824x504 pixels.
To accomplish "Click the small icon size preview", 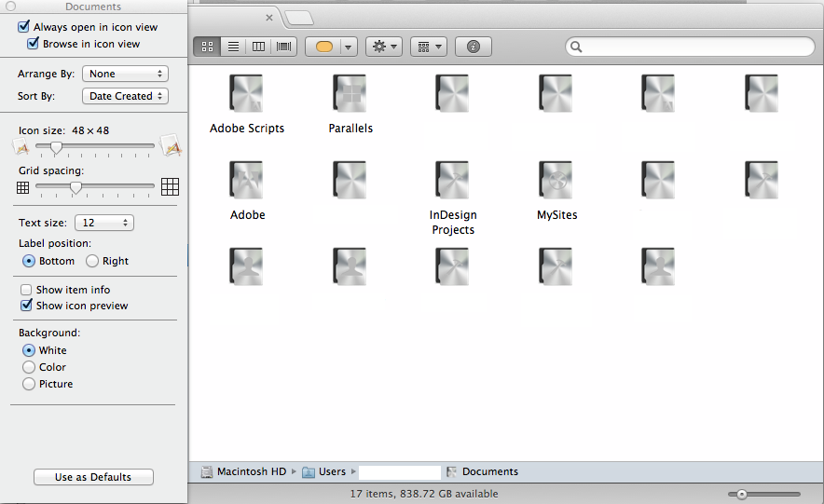I will (x=21, y=147).
